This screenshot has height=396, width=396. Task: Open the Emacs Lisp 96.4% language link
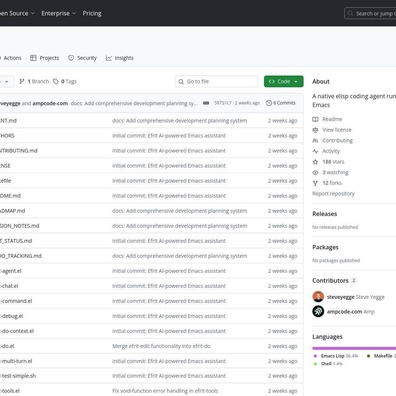tap(336, 356)
